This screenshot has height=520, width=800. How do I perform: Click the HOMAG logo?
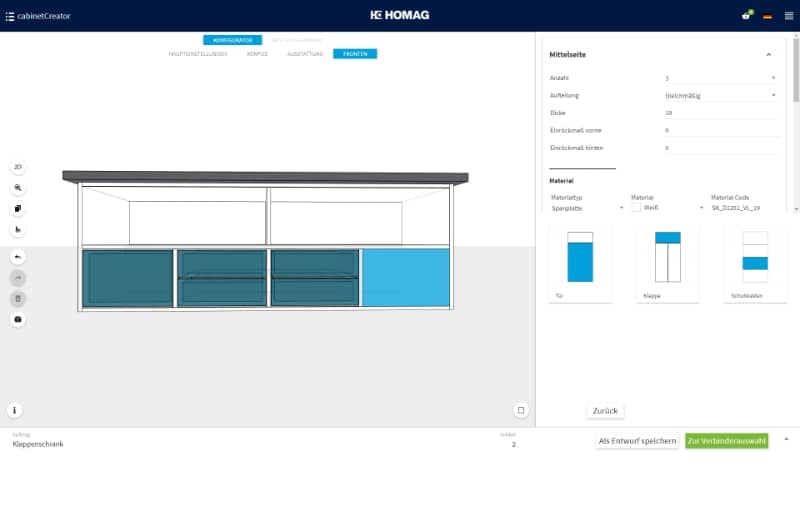tap(400, 15)
